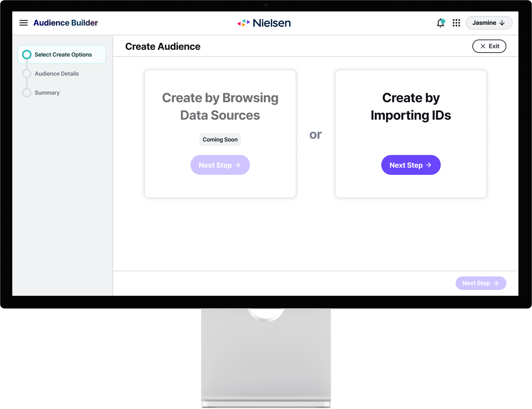This screenshot has height=409, width=532.
Task: Click the Coming Soon badge
Action: (x=220, y=139)
